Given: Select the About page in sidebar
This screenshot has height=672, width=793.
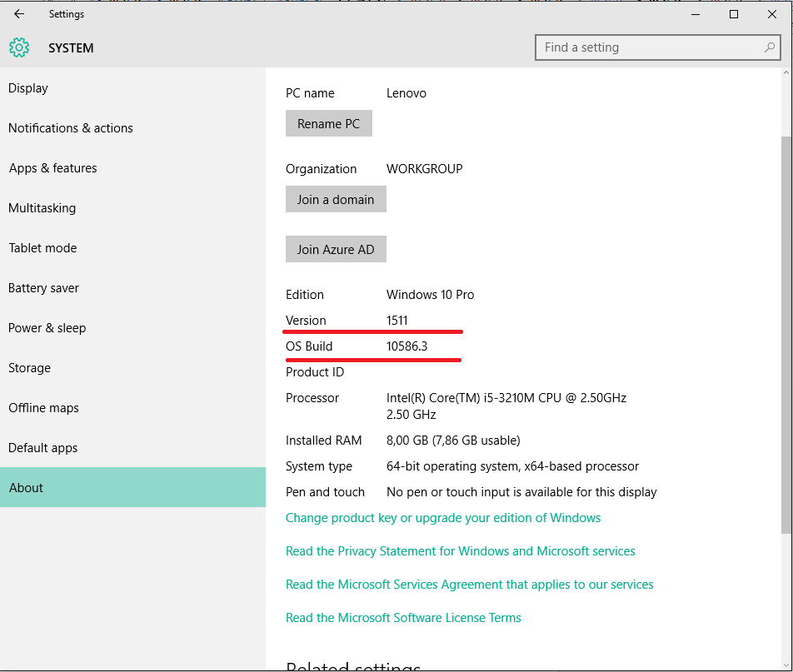Looking at the screenshot, I should pos(132,487).
